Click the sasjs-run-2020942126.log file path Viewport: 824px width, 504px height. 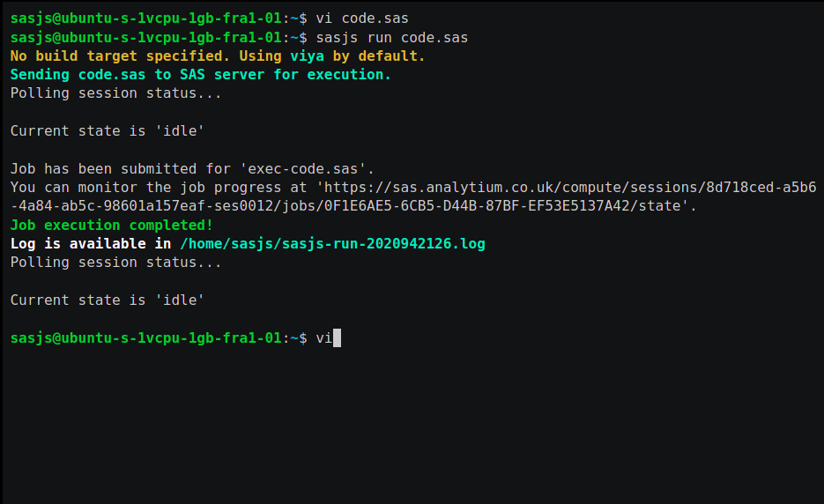[332, 243]
